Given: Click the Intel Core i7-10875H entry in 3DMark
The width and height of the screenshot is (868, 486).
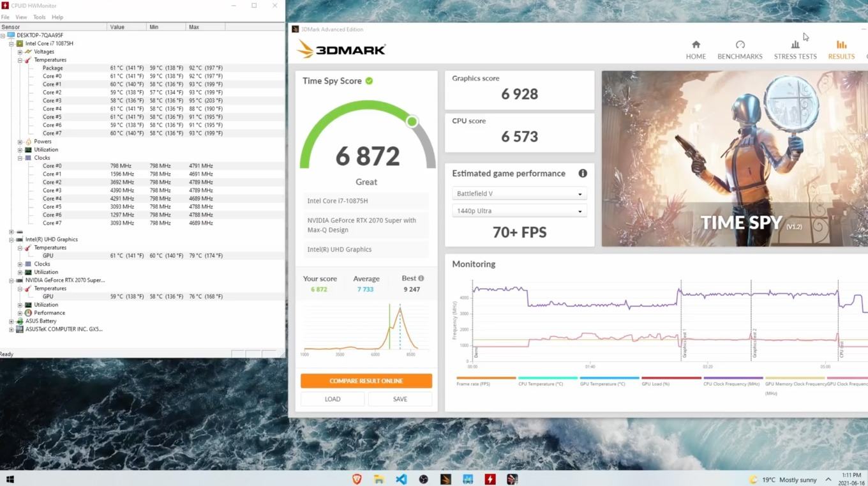Looking at the screenshot, I should coord(366,201).
